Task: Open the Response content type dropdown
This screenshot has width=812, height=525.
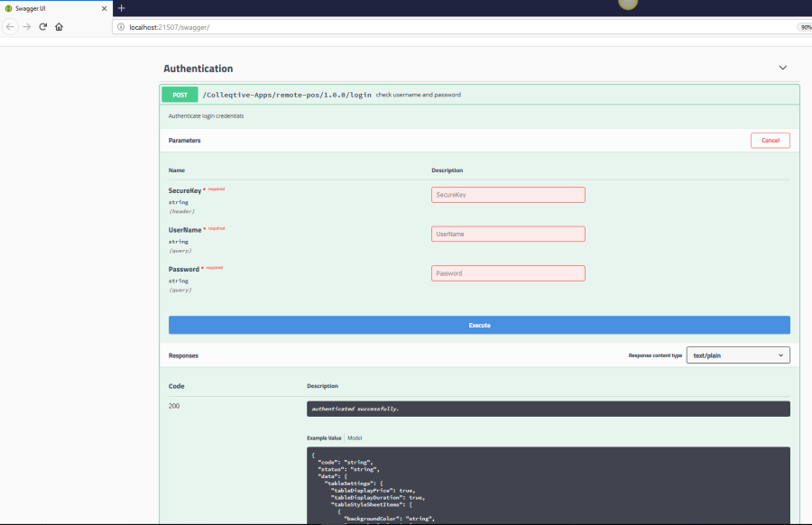Action: click(738, 355)
